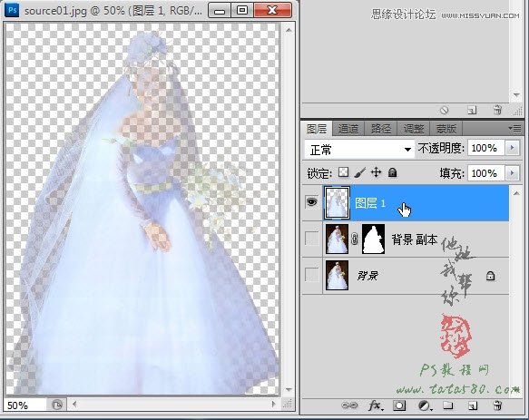Switch to the 路径 tab
The image size is (529, 420).
click(x=380, y=129)
